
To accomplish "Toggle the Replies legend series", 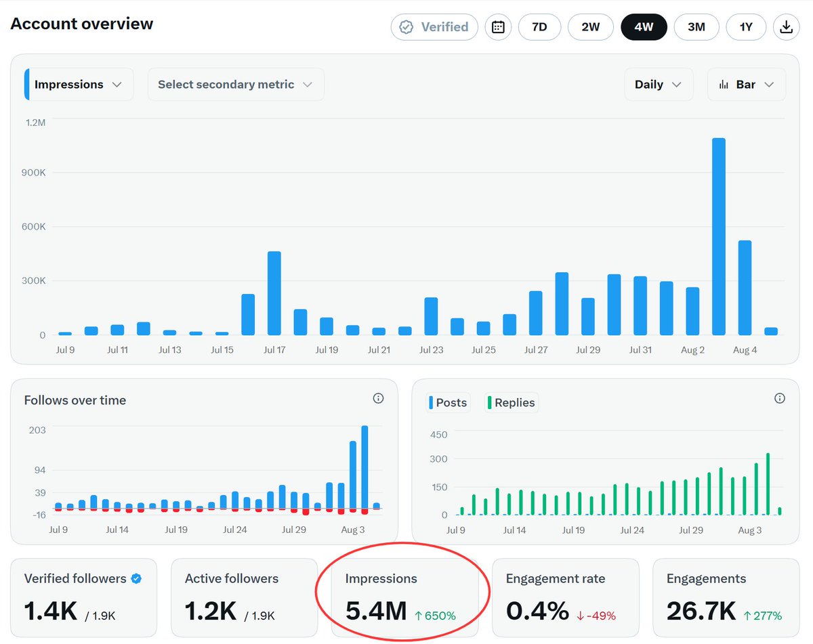I will tap(511, 402).
